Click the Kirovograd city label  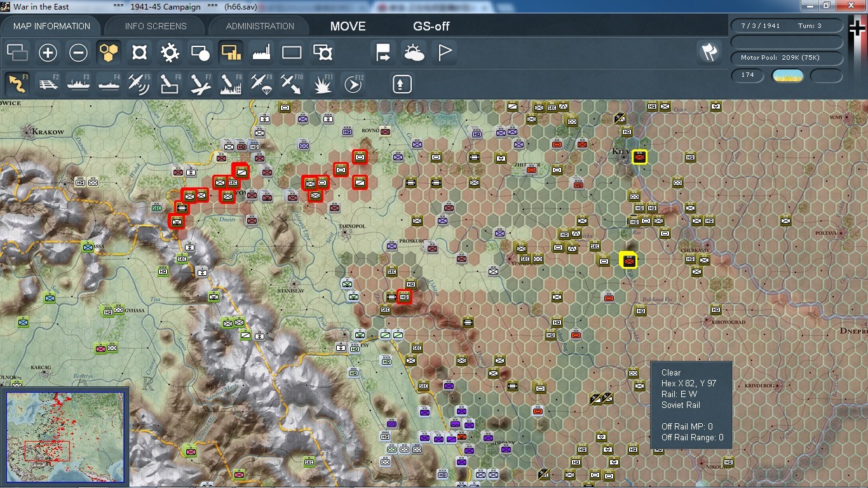pos(727,323)
